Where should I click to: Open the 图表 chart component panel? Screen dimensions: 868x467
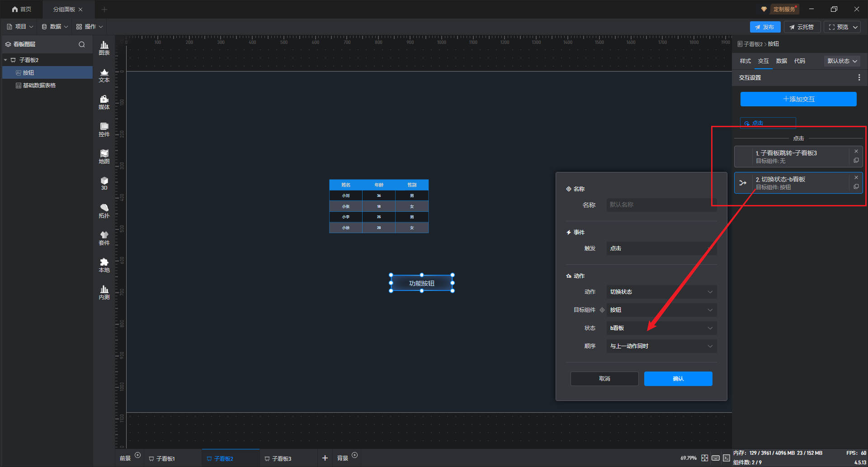[104, 48]
